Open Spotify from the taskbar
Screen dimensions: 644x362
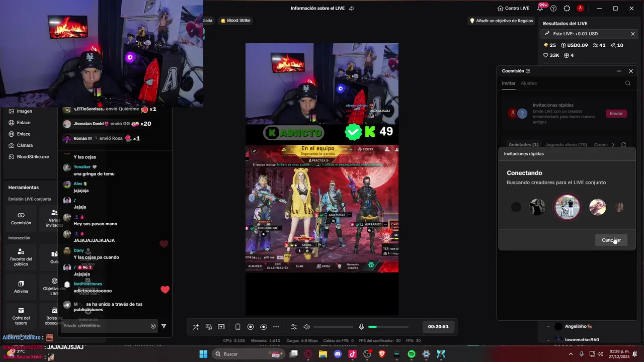coord(411,354)
